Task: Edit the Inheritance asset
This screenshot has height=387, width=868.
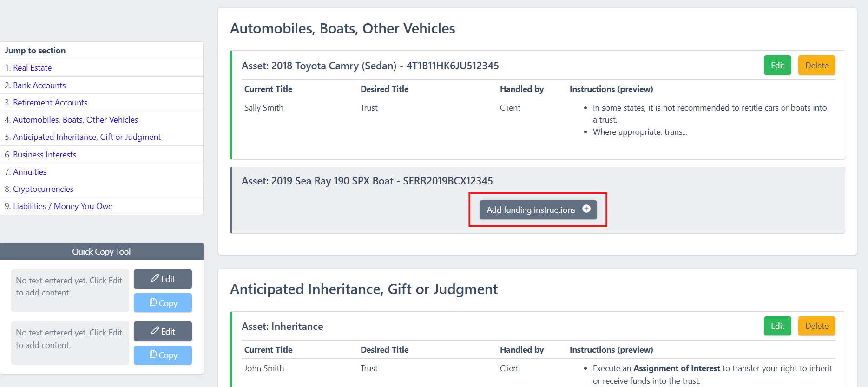Action: pyautogui.click(x=777, y=326)
